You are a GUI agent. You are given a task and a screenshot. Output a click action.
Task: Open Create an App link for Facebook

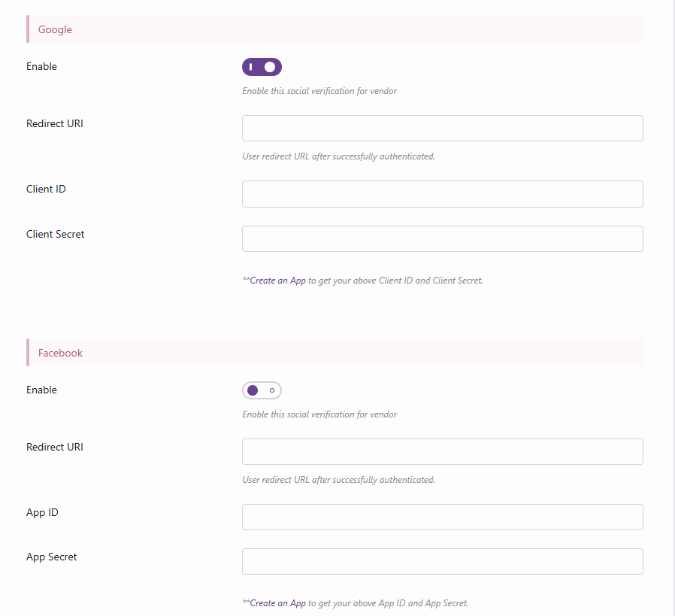click(277, 603)
